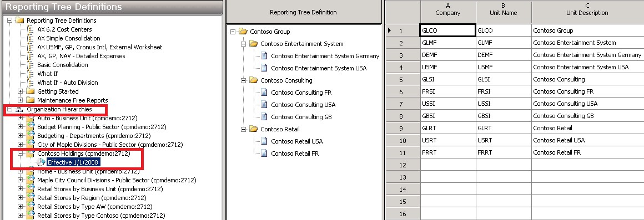
Task: Select row header 12 in the grid
Action: 402,165
